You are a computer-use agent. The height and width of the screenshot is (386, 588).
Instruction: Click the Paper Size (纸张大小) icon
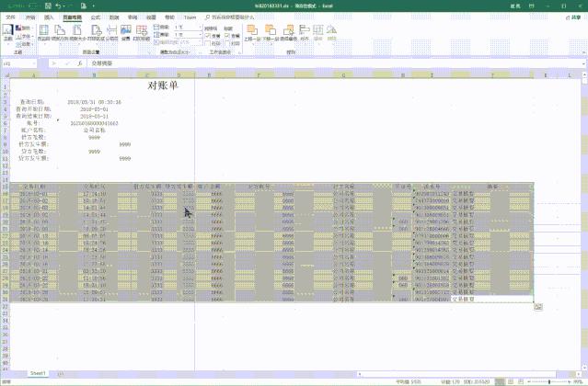75,34
